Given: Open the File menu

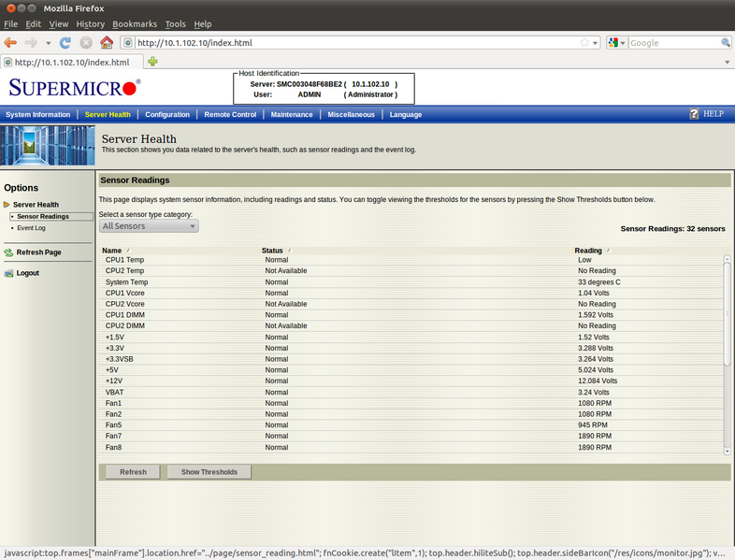Looking at the screenshot, I should pos(11,24).
